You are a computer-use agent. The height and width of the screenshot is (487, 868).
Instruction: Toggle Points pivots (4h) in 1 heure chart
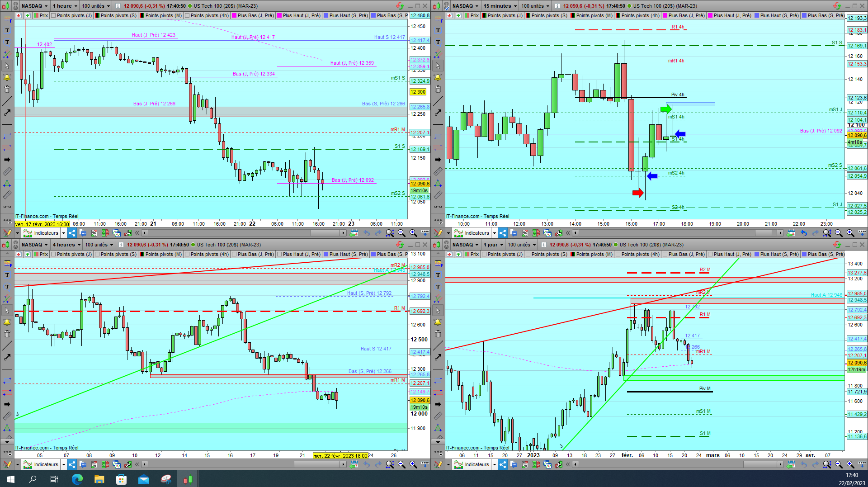click(x=207, y=15)
